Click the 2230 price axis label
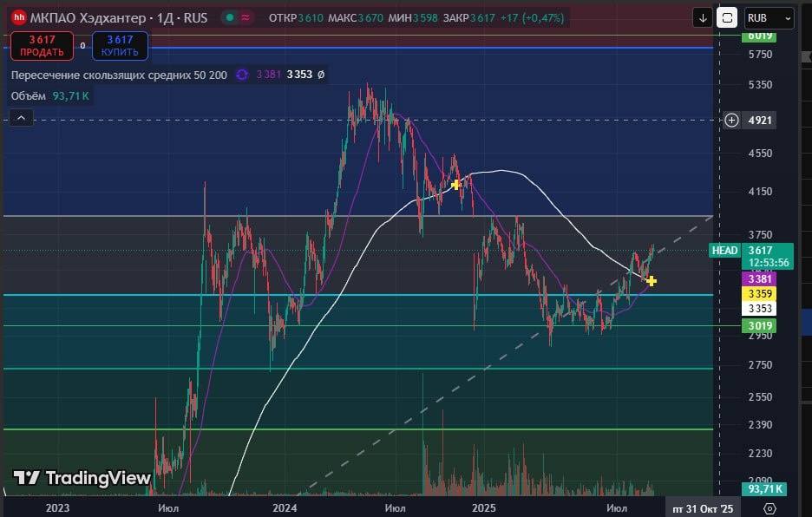 760,454
